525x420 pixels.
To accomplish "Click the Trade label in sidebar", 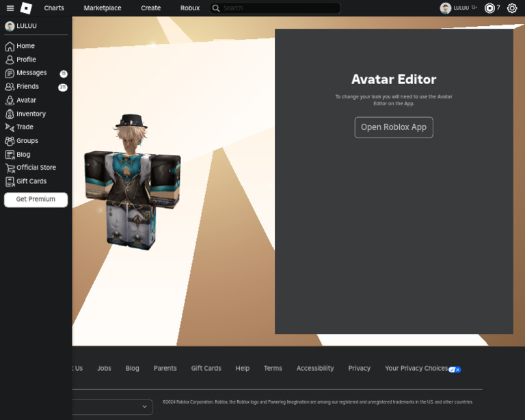I will 25,127.
